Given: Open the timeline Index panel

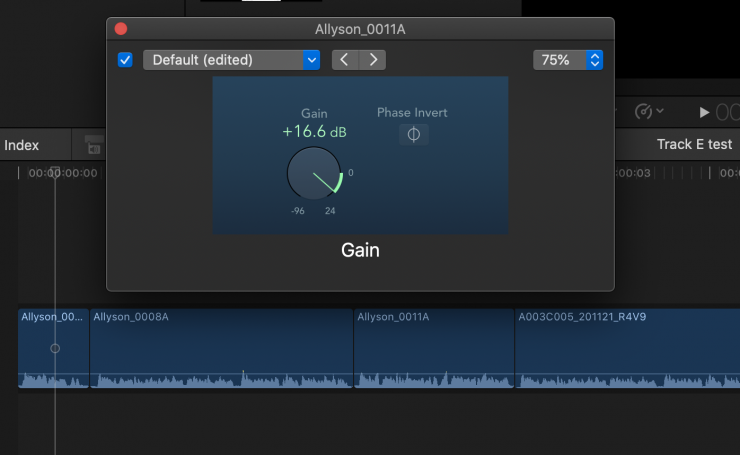Looking at the screenshot, I should point(22,145).
